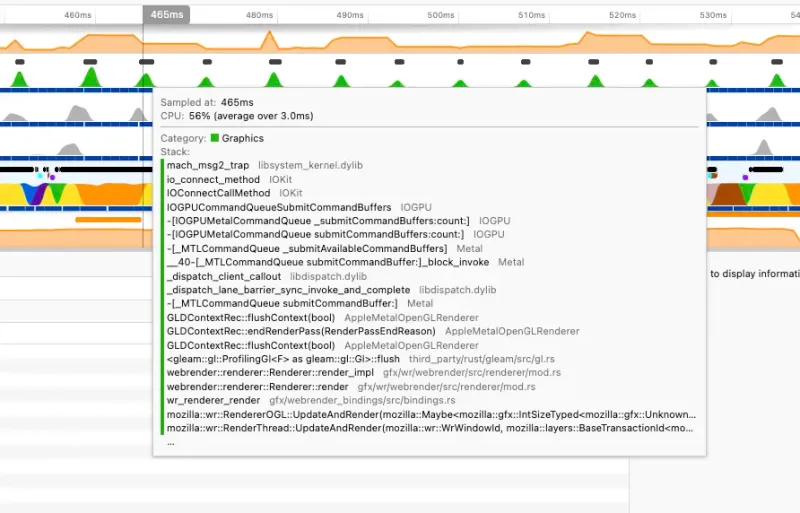Click the Graphics category label

[243, 138]
